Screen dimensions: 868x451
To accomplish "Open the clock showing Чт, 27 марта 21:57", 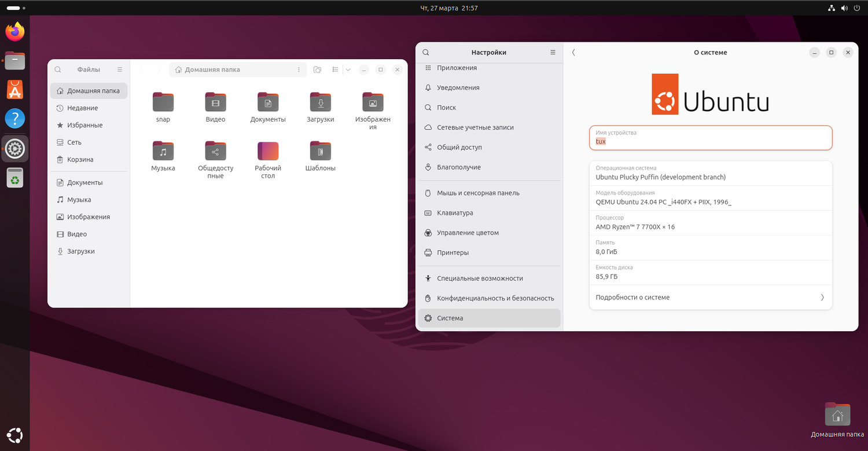I will click(448, 8).
